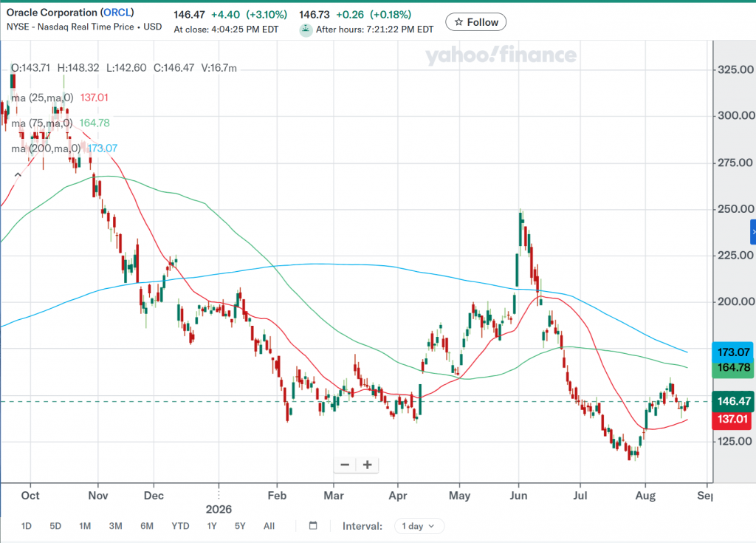756x543 pixels.
Task: Select the 6M time range
Action: click(x=147, y=526)
